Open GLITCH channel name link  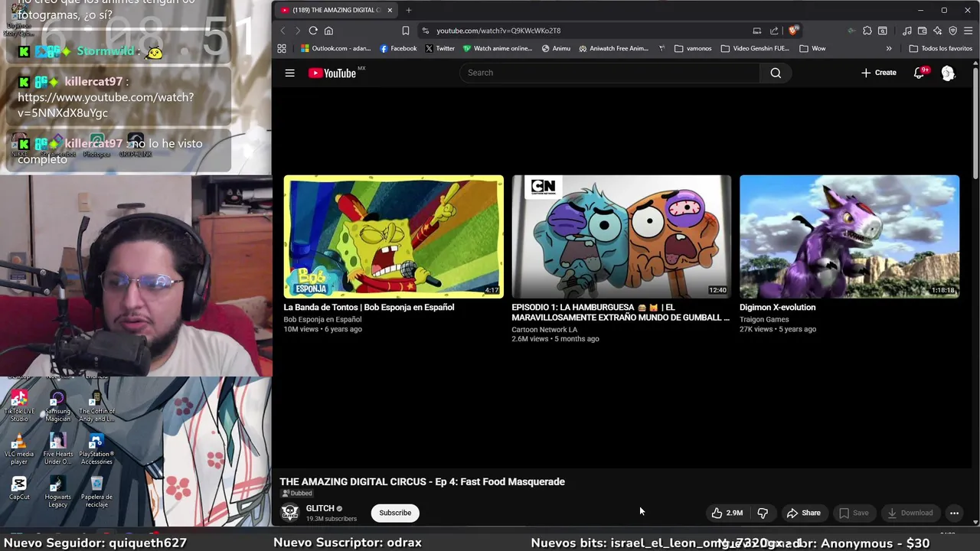(x=320, y=508)
